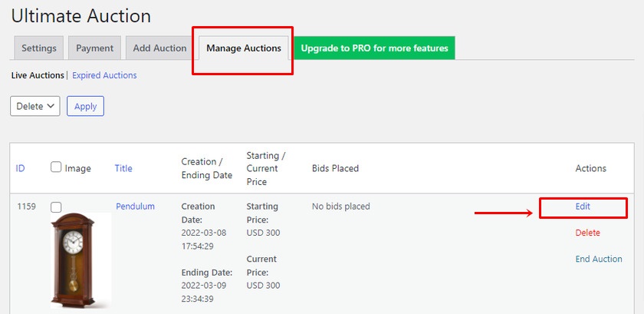Sort auctions by Title column
Viewport: 644px width, 314px height.
tap(123, 168)
